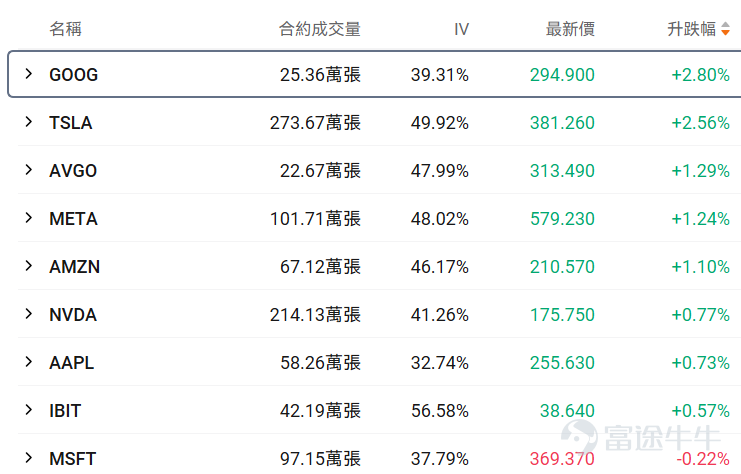The width and height of the screenshot is (741, 474).
Task: Click GOOG IV value 39.31%
Action: 439,75
